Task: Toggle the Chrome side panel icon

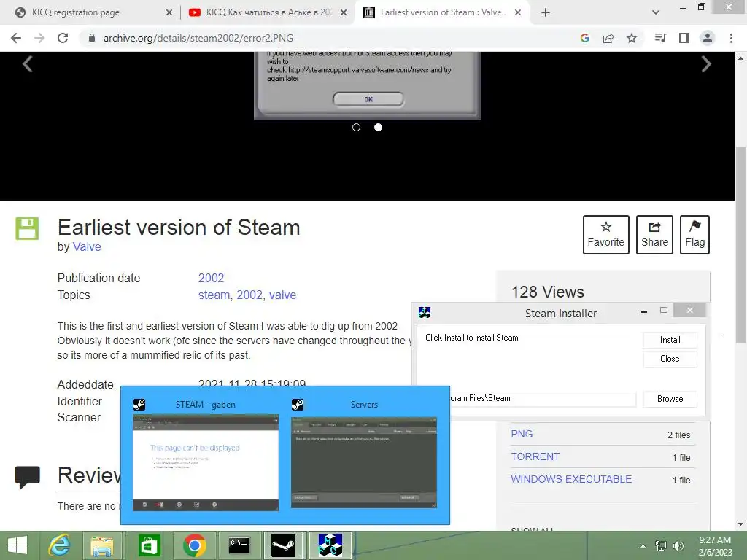Action: [x=684, y=38]
